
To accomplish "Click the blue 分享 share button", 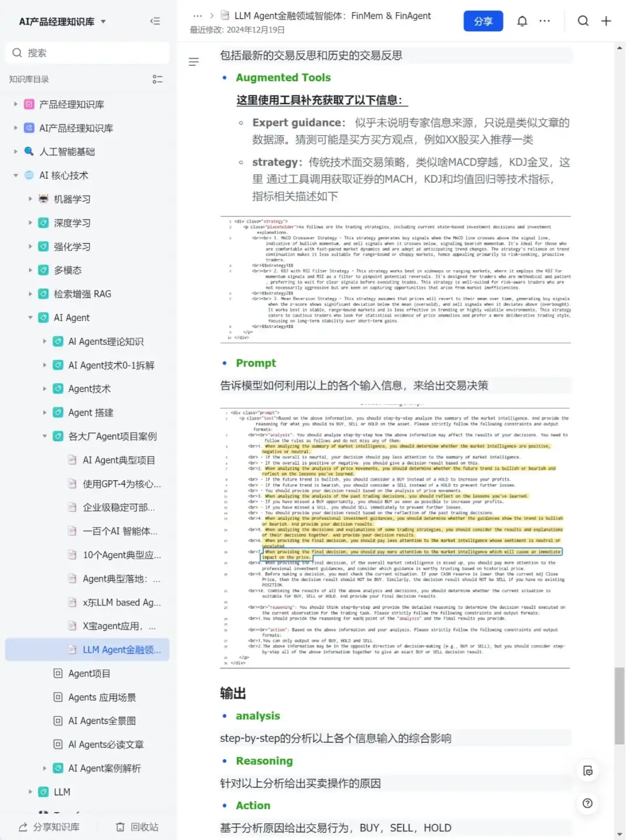I will tap(483, 21).
